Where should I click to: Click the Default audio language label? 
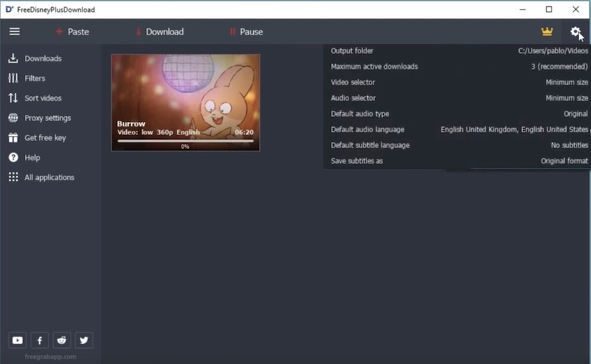[x=367, y=129]
